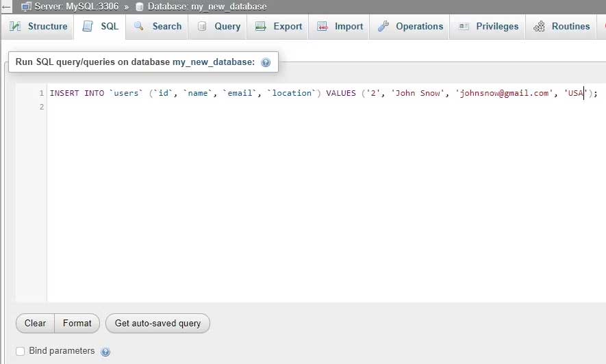606x364 pixels.
Task: Format the SQL query
Action: [77, 323]
